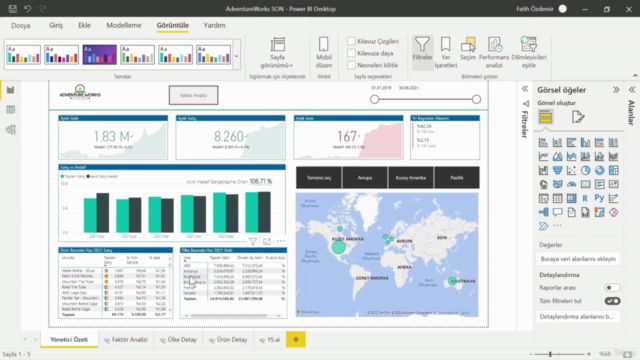The height and width of the screenshot is (360, 640).
Task: Select the Decomposition tree visual
Action: [543, 212]
